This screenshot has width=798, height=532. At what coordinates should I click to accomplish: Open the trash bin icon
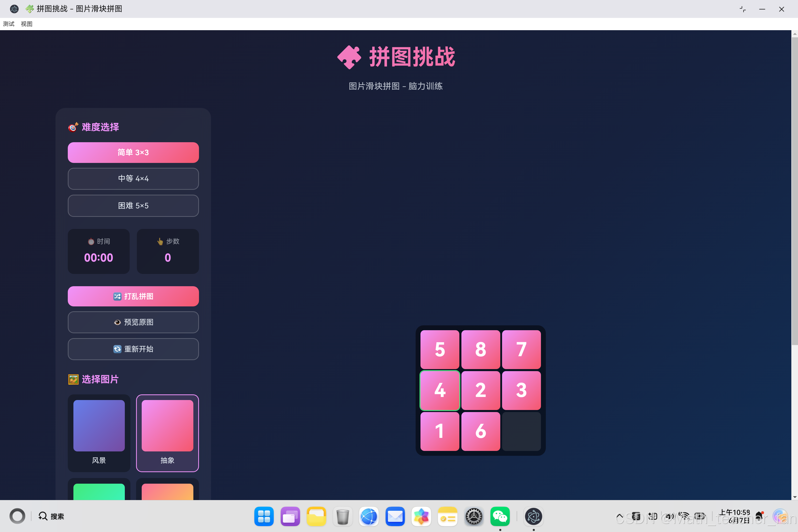343,516
